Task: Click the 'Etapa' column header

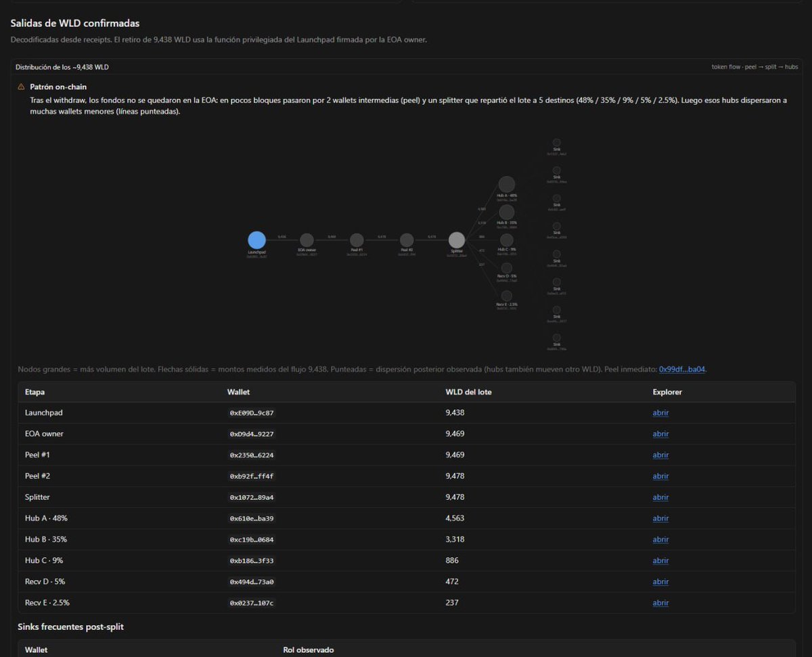Action: pos(35,392)
